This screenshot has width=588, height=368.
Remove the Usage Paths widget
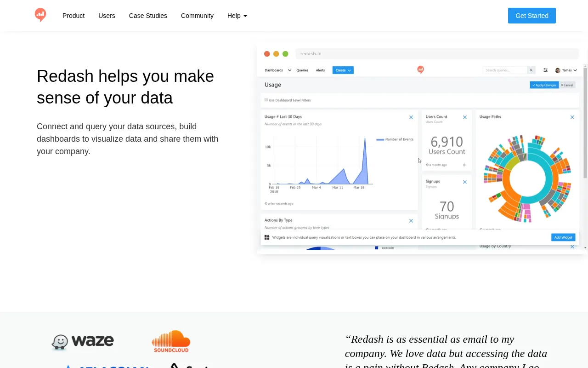click(x=572, y=117)
